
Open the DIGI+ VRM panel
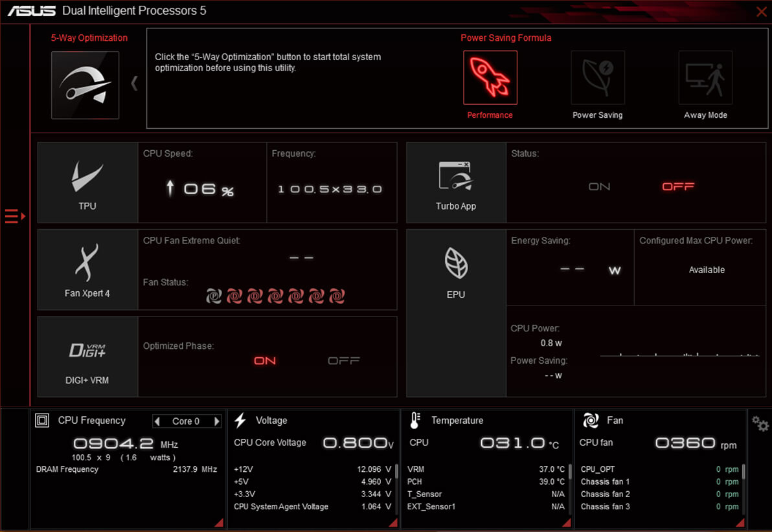point(87,357)
